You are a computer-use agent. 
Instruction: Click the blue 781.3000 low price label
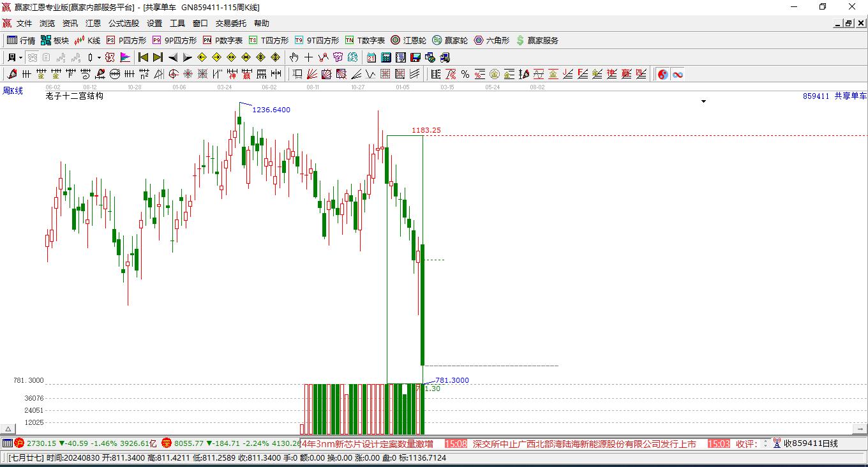(x=452, y=380)
